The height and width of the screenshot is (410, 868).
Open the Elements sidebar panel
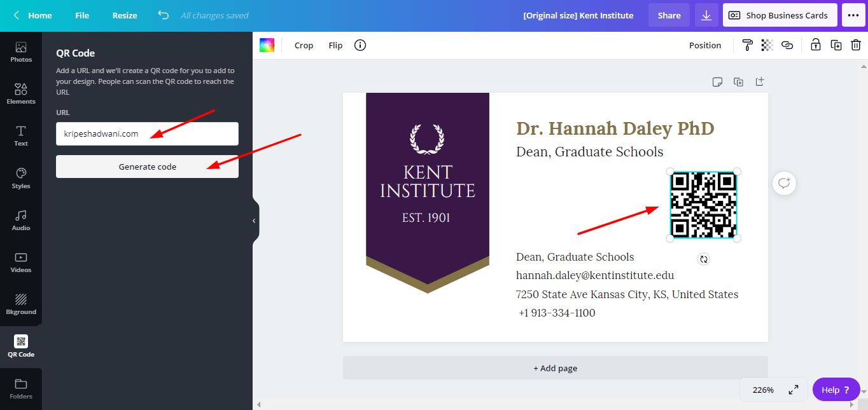tap(21, 94)
